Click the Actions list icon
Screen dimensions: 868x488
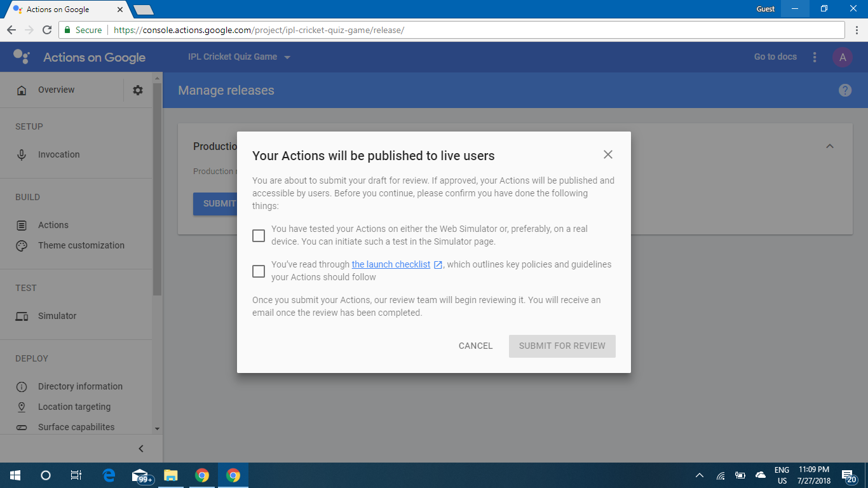pos(22,225)
